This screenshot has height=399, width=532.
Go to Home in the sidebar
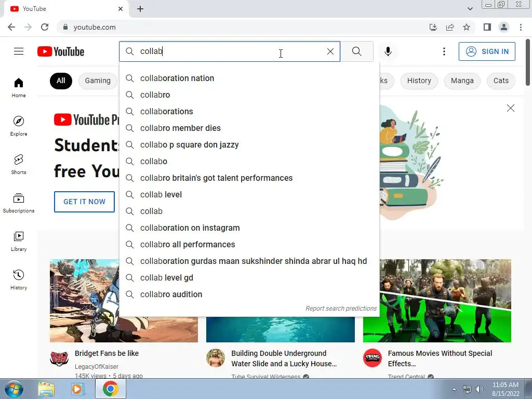click(19, 88)
